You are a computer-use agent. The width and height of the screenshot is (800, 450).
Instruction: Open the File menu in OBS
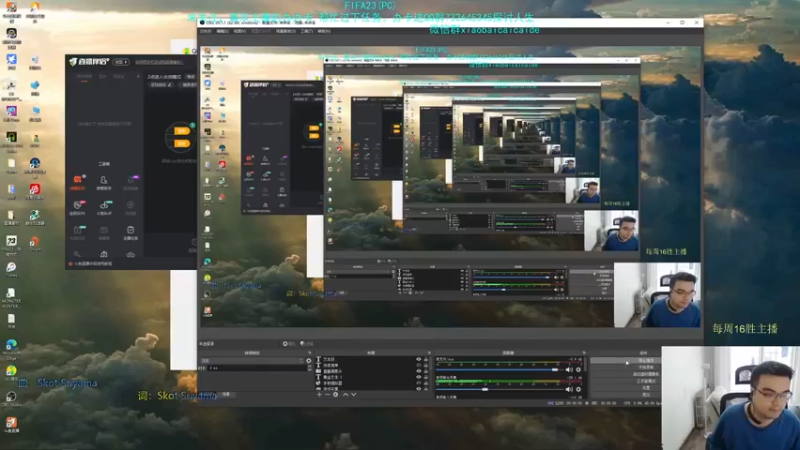coord(205,31)
